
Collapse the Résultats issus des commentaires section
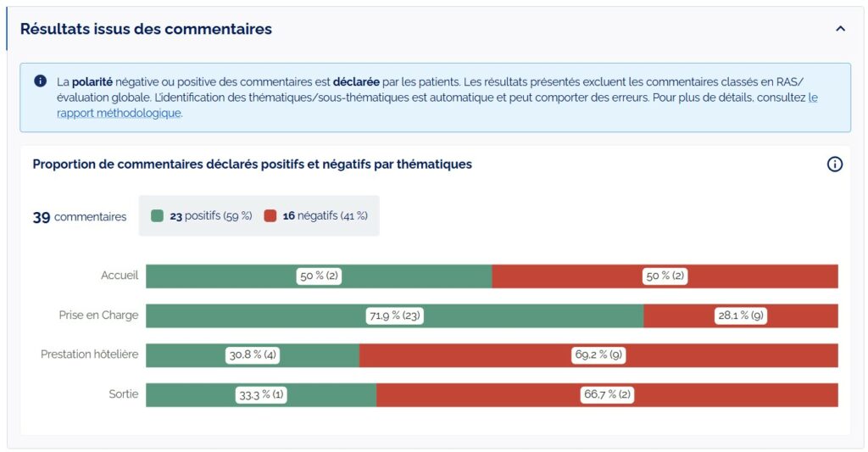tap(840, 29)
